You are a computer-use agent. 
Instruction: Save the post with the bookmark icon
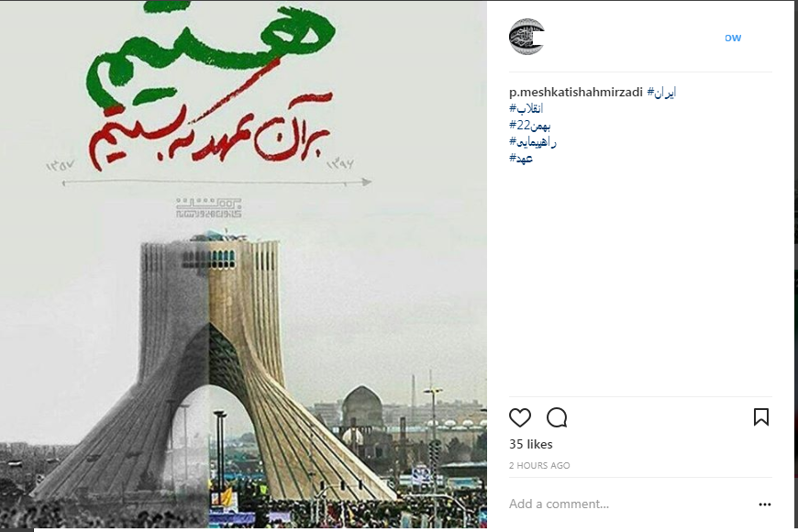760,417
